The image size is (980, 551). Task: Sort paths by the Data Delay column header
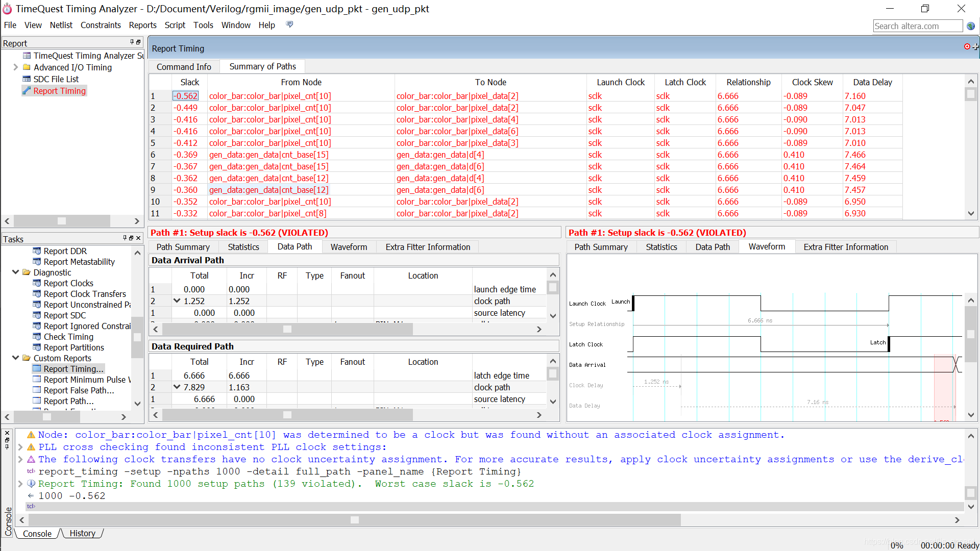click(872, 82)
